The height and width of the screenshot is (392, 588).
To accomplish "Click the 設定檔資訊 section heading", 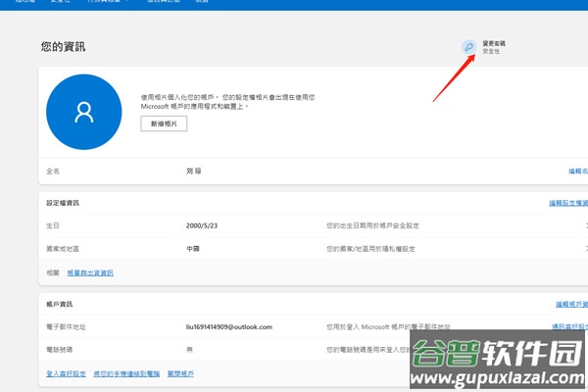I will point(63,203).
